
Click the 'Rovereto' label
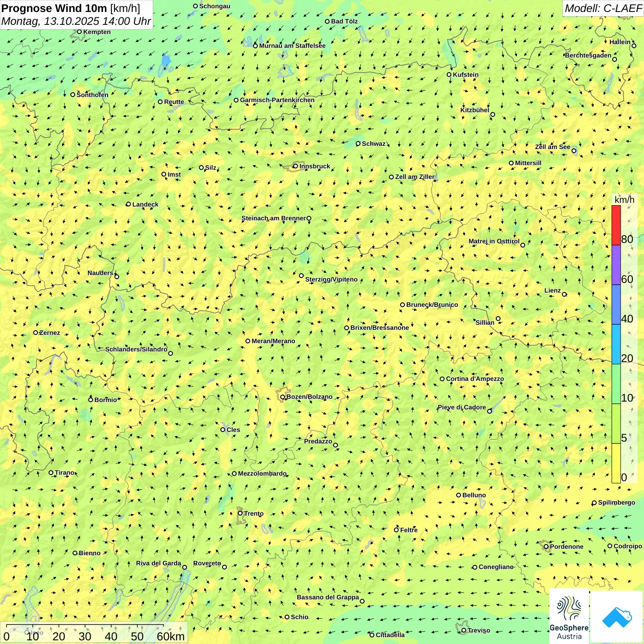[x=207, y=563]
